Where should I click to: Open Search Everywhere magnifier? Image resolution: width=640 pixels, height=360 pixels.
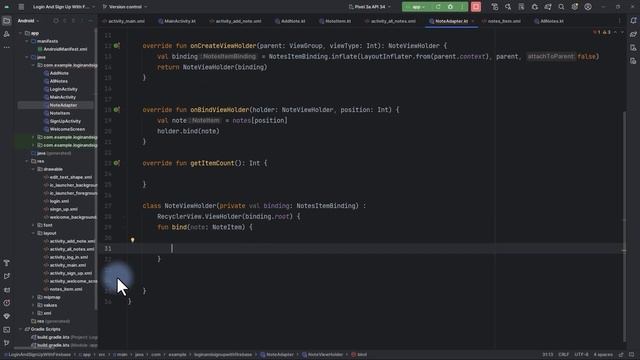(561, 7)
